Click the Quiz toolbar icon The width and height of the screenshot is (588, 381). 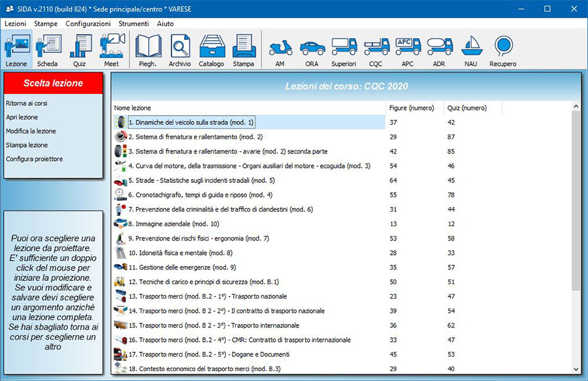pyautogui.click(x=80, y=50)
